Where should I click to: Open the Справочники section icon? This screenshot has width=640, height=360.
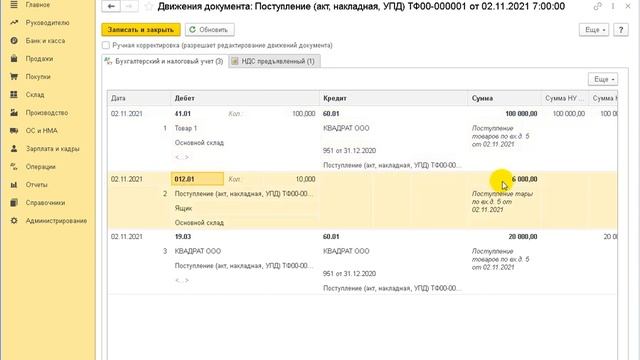point(14,203)
